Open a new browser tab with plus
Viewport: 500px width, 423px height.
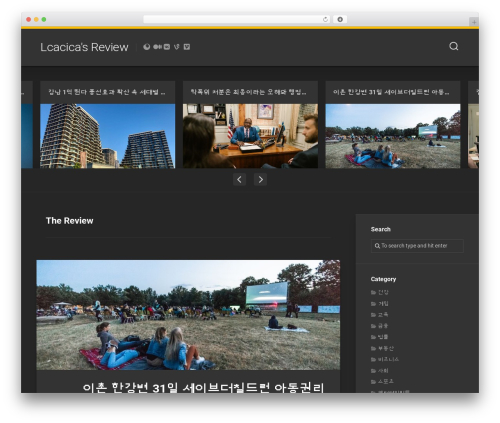(x=474, y=22)
